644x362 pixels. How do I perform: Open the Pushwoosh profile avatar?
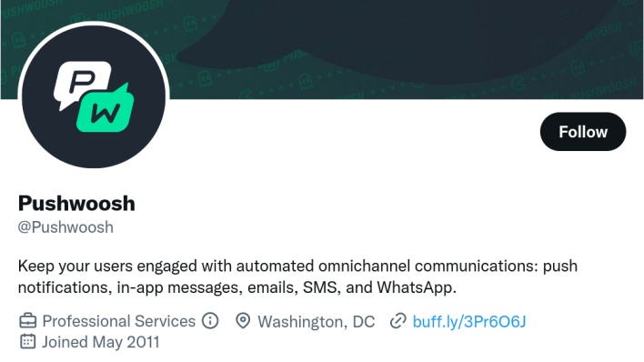click(x=94, y=96)
